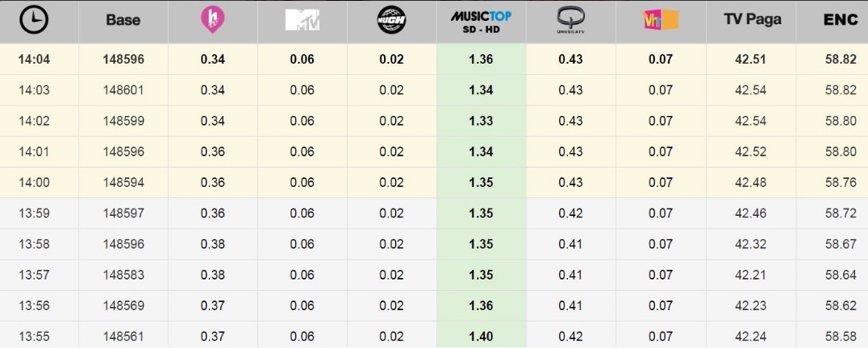Image resolution: width=868 pixels, height=348 pixels.
Task: Select the MTV channel logo
Action: pos(302,21)
